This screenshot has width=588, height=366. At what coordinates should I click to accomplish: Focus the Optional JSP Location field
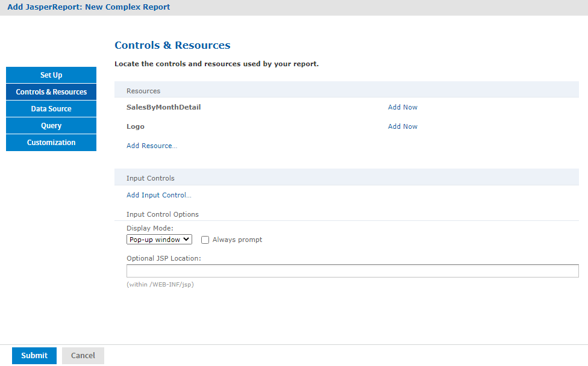(x=352, y=271)
